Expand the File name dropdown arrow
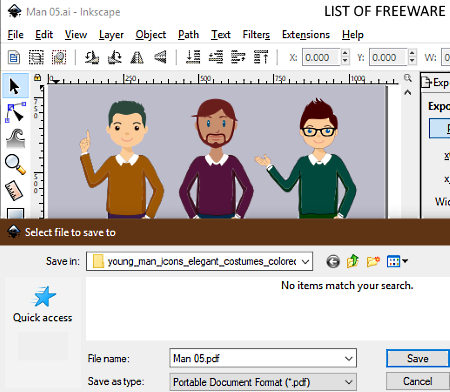 [x=349, y=358]
